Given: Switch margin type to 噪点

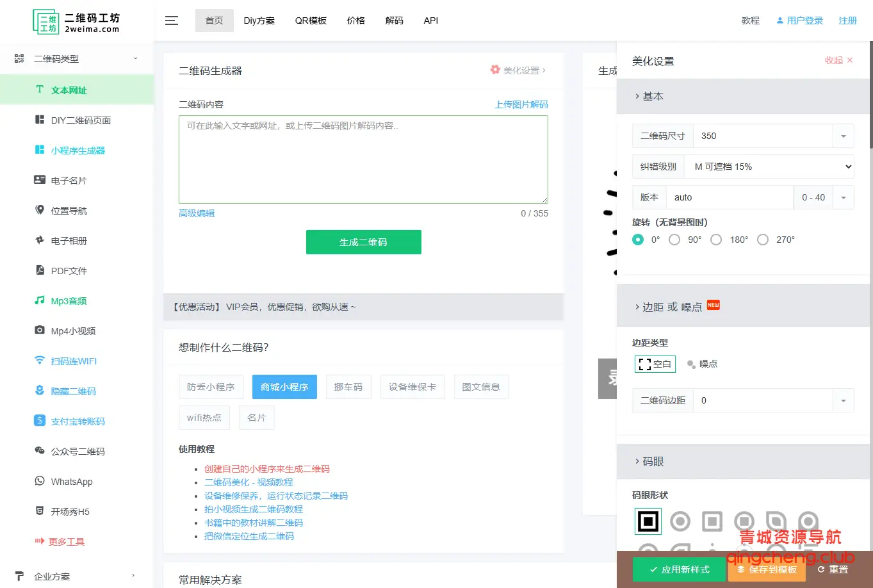Looking at the screenshot, I should tap(702, 364).
